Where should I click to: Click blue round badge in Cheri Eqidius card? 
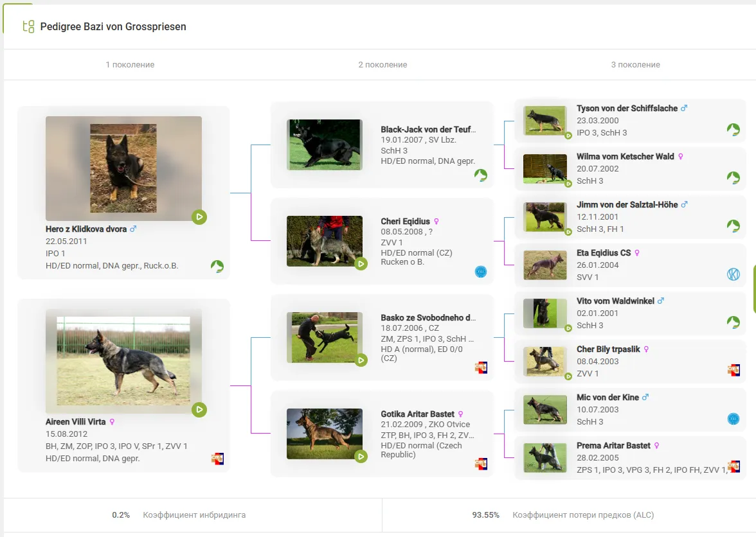(x=481, y=272)
